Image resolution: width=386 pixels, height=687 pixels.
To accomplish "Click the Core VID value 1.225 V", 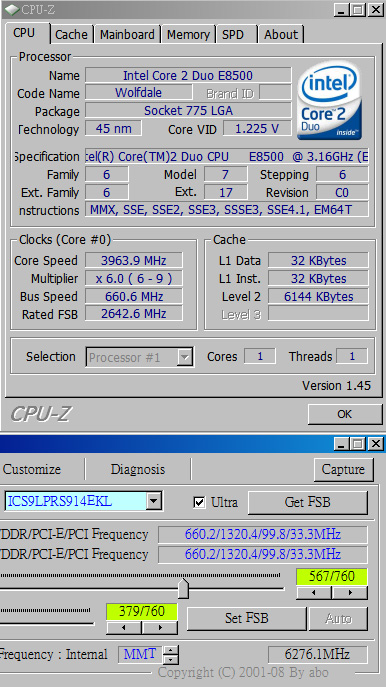I will click(257, 129).
